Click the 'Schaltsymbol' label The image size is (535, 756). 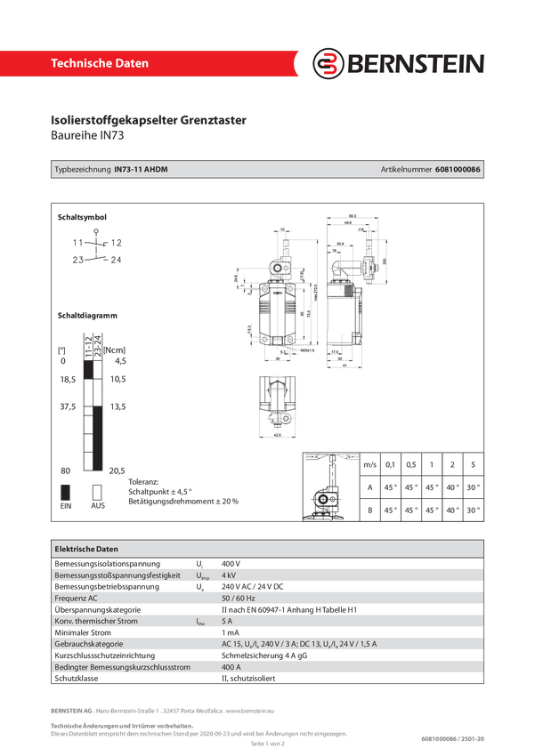82,217
